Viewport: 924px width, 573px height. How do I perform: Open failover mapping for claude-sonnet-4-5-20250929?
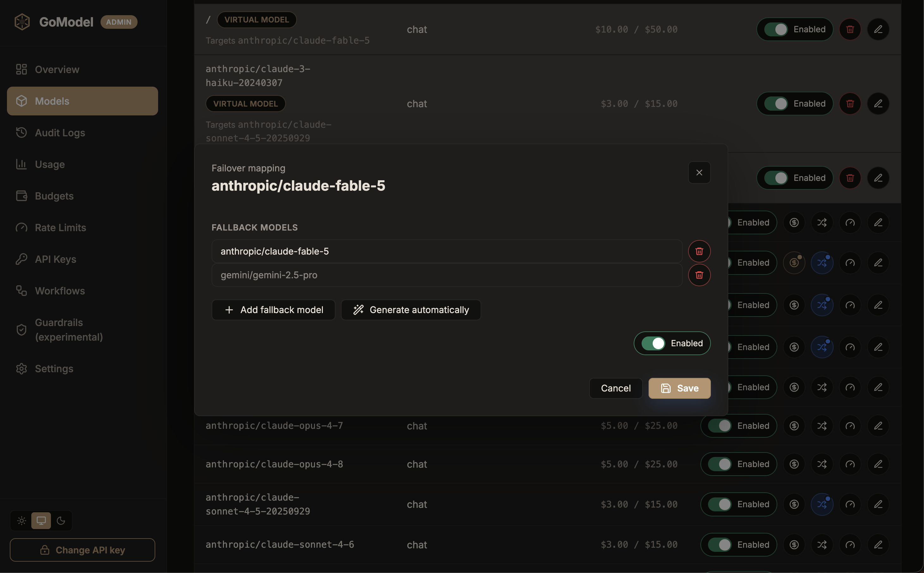(822, 504)
